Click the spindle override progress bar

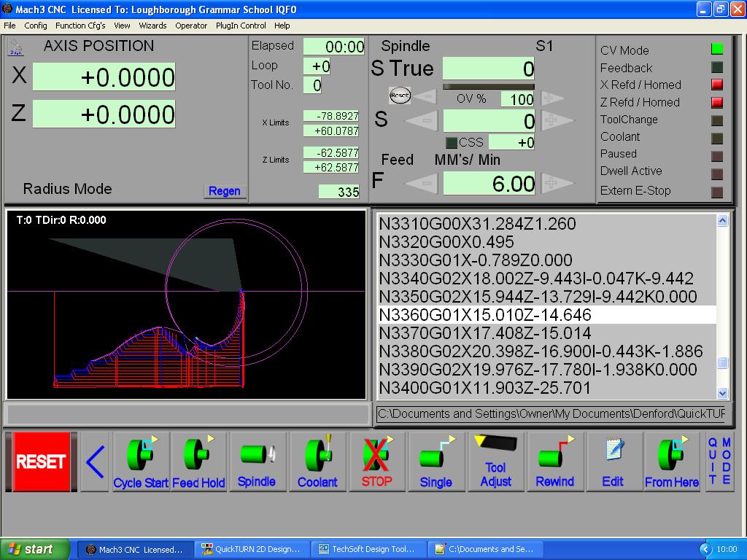coord(488,87)
